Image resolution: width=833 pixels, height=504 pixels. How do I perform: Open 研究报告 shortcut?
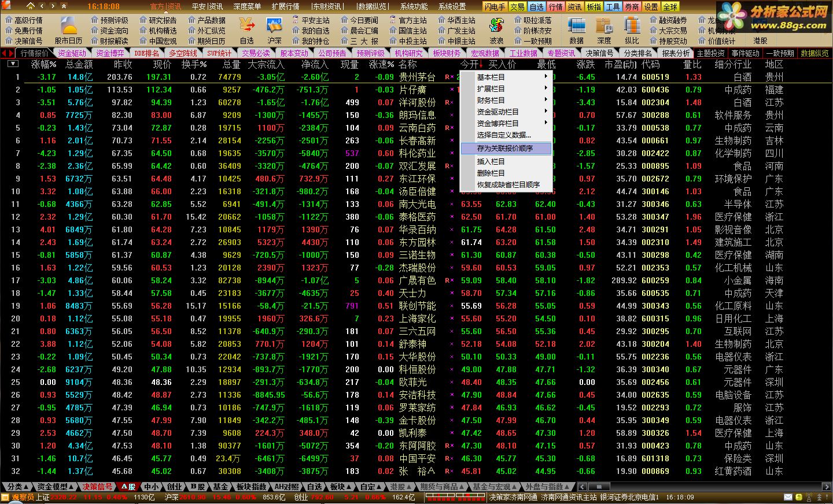pyautogui.click(x=158, y=20)
